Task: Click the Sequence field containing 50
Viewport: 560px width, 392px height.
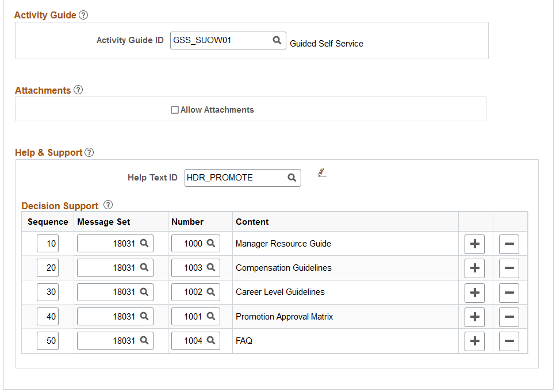Action: 47,340
